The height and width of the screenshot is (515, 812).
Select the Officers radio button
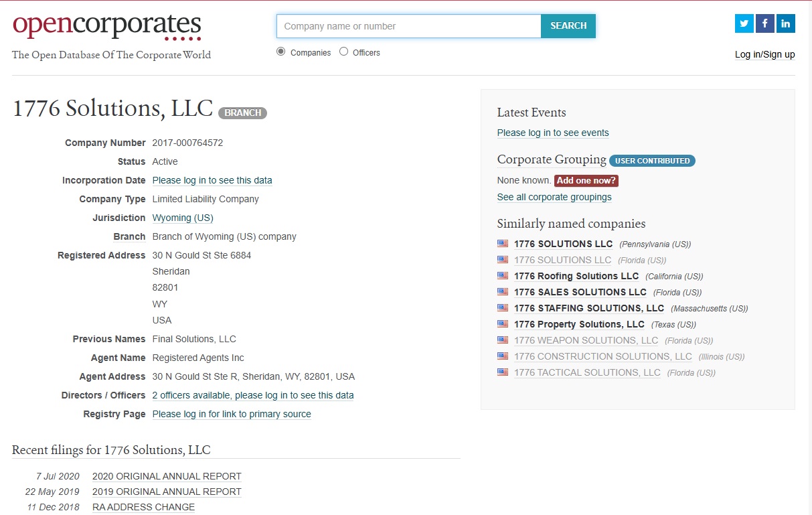[x=343, y=52]
